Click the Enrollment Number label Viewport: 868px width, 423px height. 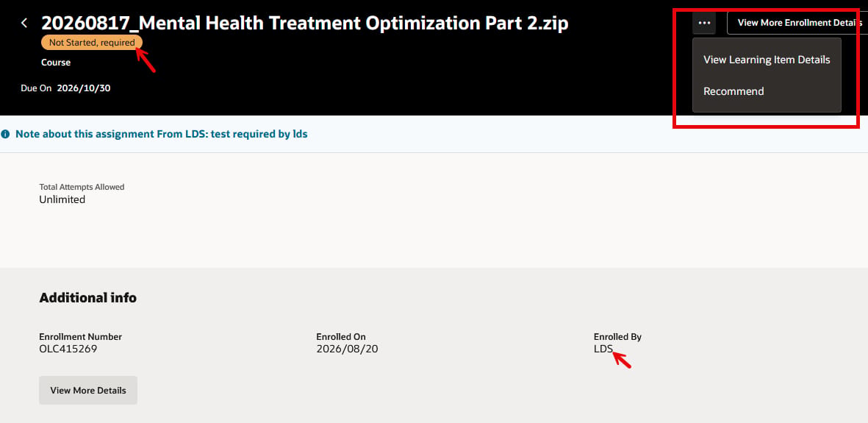[x=80, y=336]
